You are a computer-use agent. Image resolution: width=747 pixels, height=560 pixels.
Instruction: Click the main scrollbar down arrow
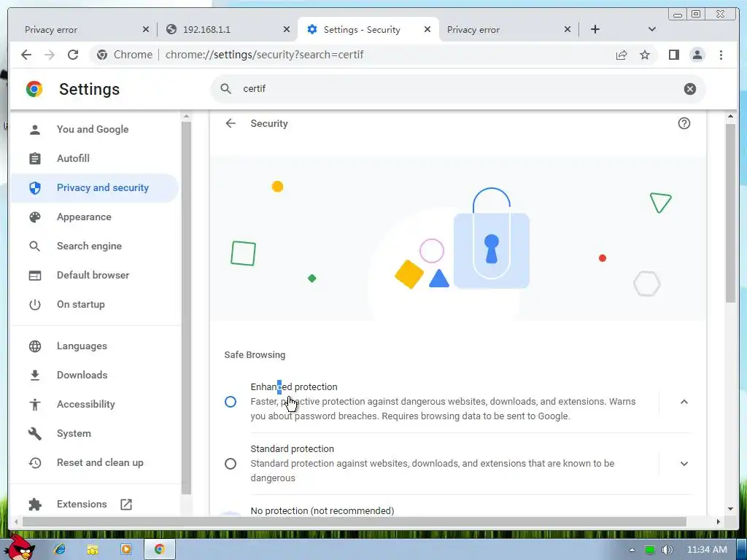tap(730, 509)
